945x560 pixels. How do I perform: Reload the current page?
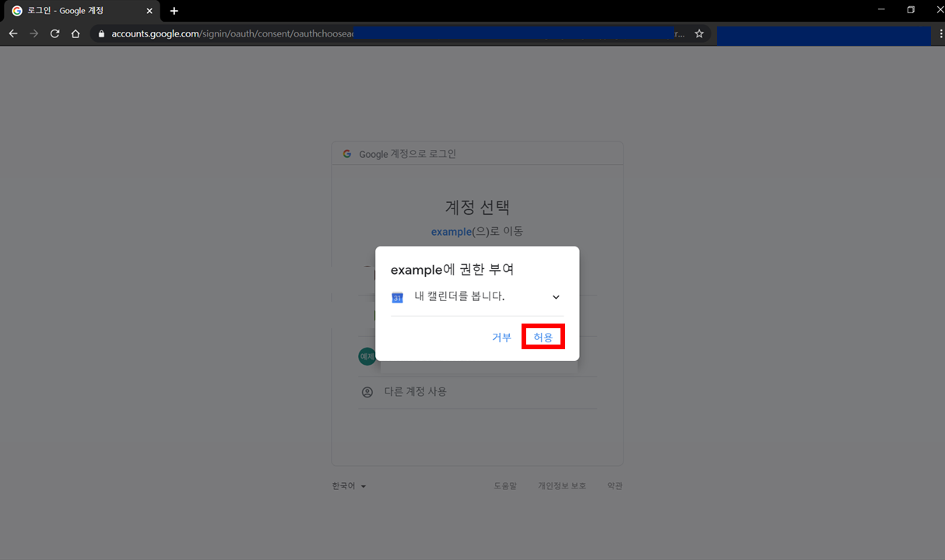[x=54, y=33]
